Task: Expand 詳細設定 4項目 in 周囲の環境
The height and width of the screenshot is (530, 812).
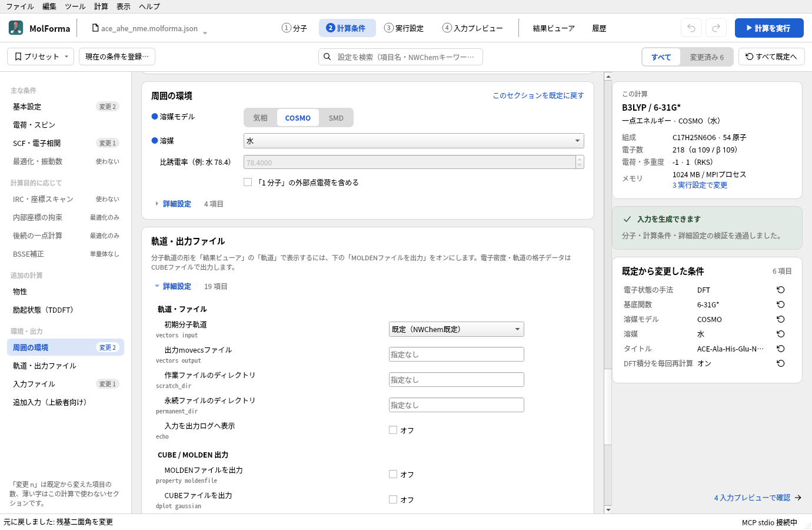Action: (177, 204)
